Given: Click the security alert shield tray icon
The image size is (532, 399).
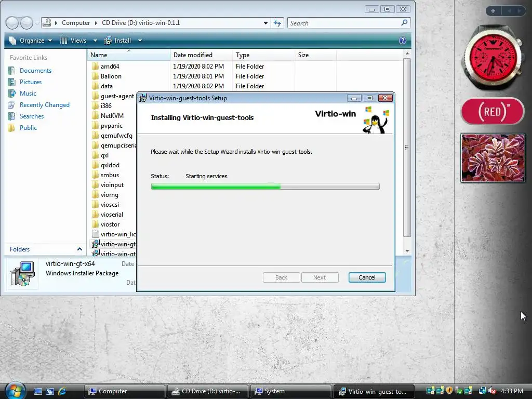Looking at the screenshot, I should pos(449,391).
